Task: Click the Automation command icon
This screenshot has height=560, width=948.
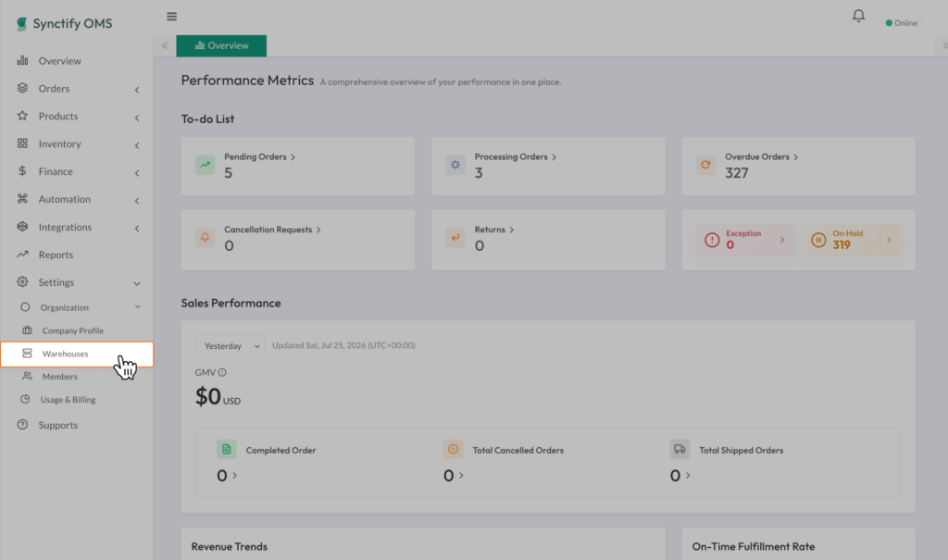Action: [22, 198]
